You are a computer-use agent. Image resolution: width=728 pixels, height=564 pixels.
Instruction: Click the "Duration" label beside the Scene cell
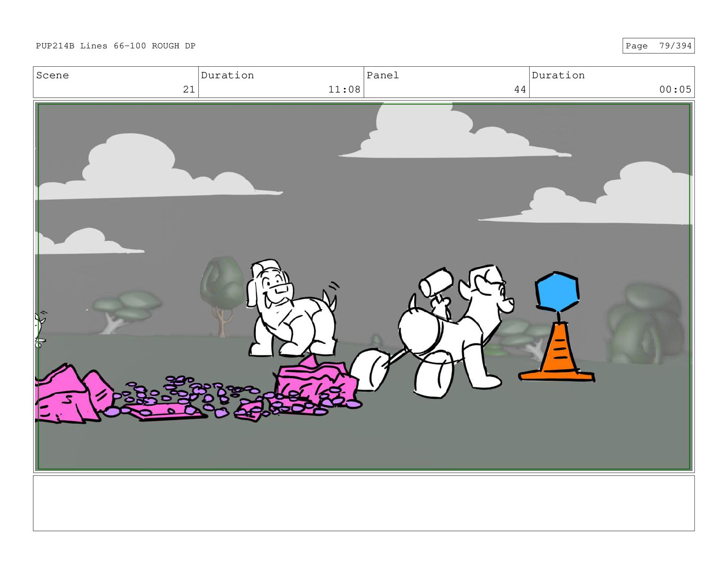pyautogui.click(x=227, y=76)
